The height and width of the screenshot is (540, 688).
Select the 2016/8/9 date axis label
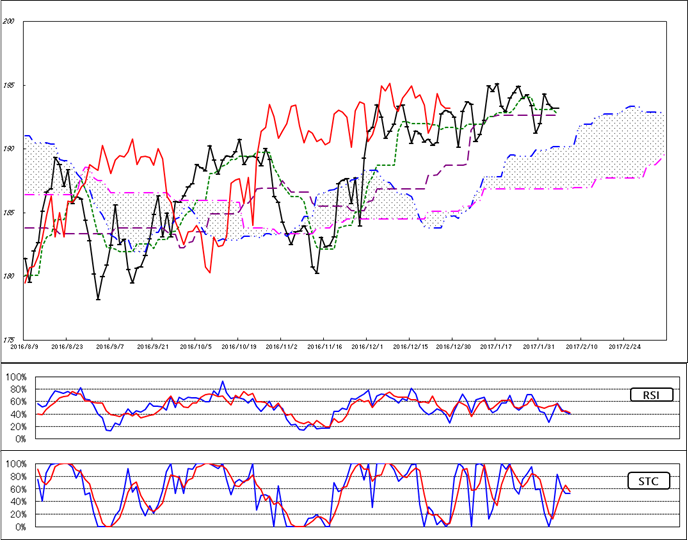(x=24, y=347)
